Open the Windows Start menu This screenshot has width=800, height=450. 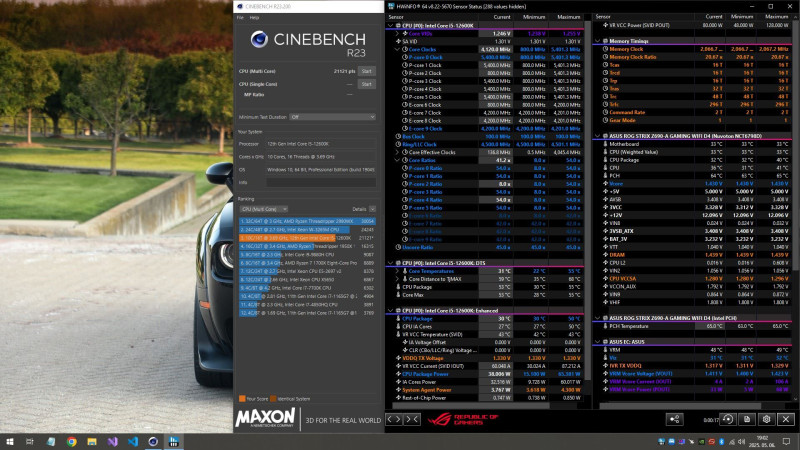click(10, 442)
